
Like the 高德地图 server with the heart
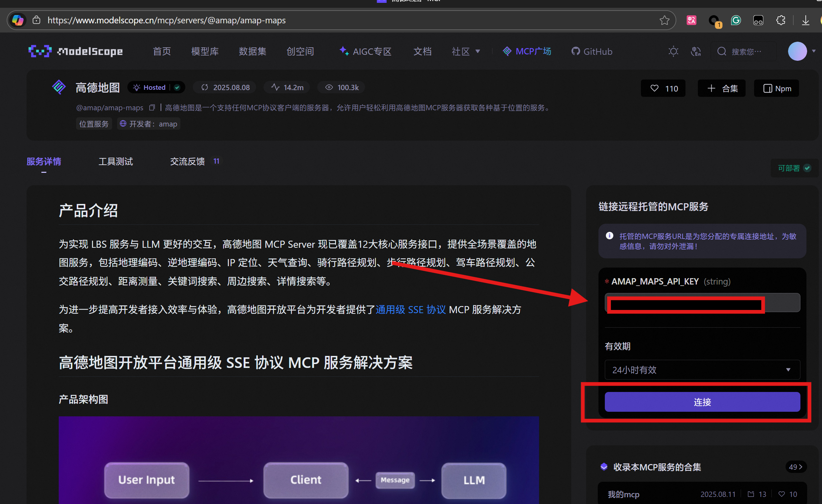coord(654,88)
